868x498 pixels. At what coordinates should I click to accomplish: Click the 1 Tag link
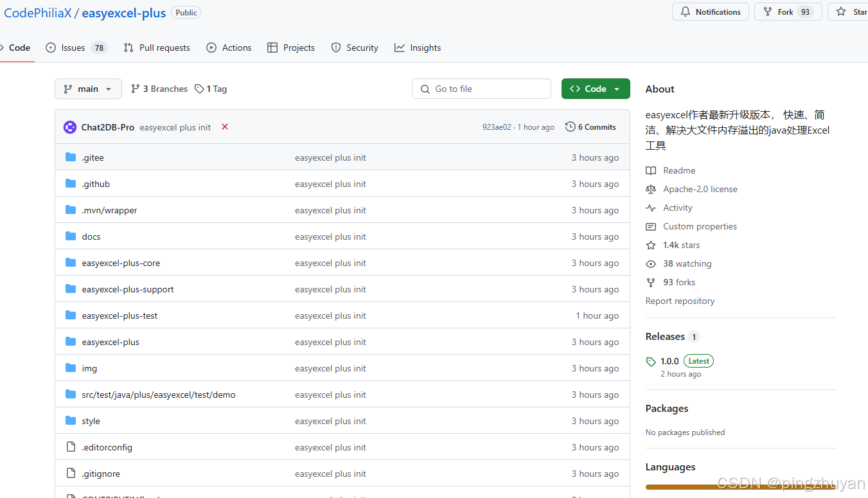click(x=211, y=89)
